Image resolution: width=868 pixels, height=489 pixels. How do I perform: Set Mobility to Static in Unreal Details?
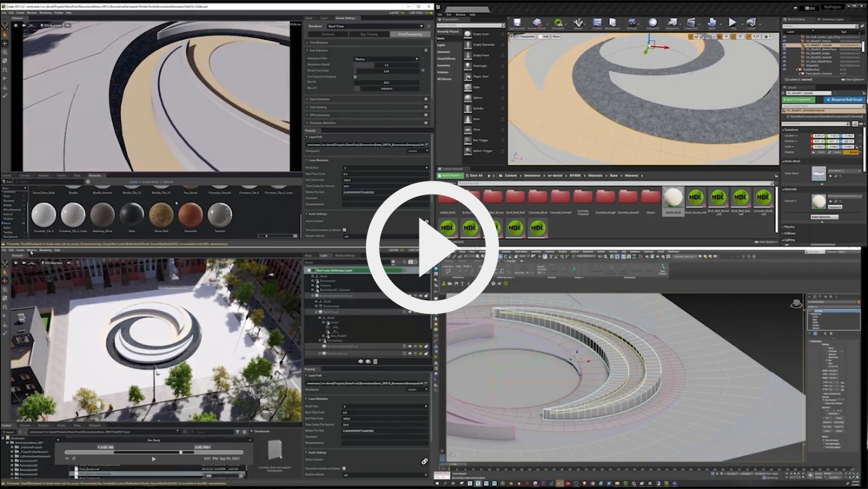tap(819, 152)
